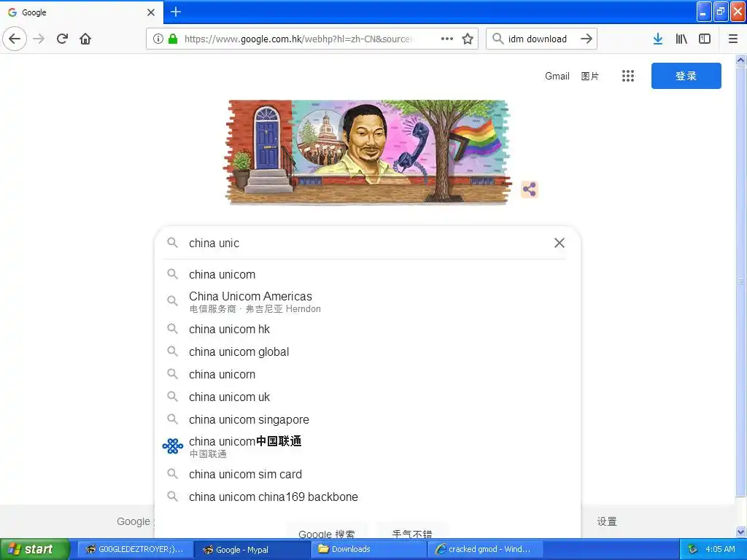Screen dimensions: 747x560
Task: Click the blue 登录 sign-in button
Action: point(686,76)
